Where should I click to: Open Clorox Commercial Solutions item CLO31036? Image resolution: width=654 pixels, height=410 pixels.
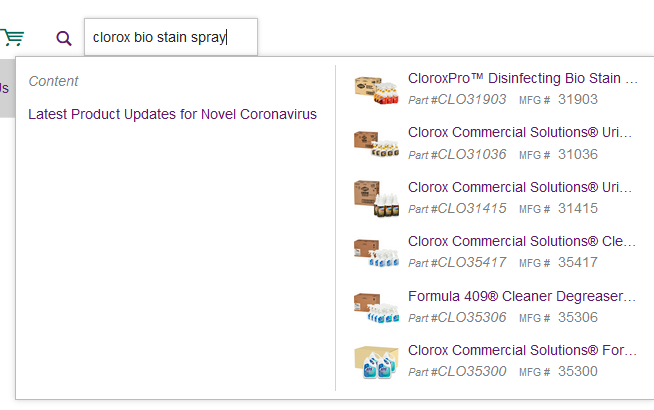click(x=520, y=132)
